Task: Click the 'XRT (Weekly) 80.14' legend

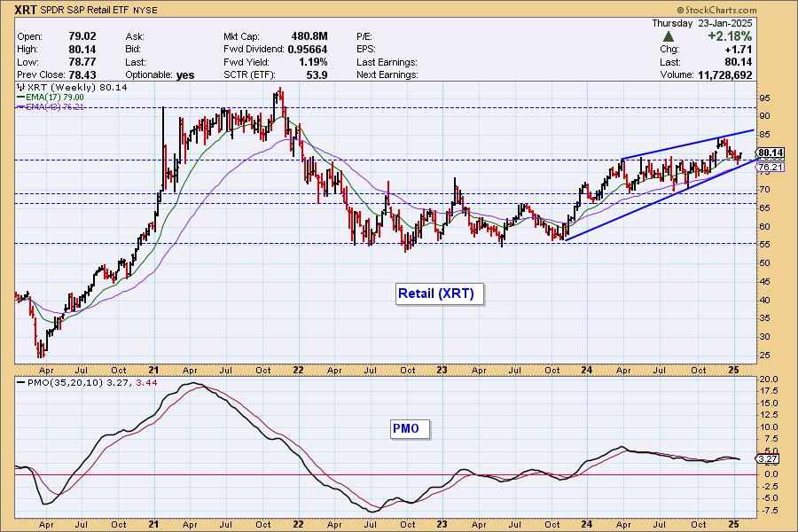Action: pyautogui.click(x=73, y=88)
